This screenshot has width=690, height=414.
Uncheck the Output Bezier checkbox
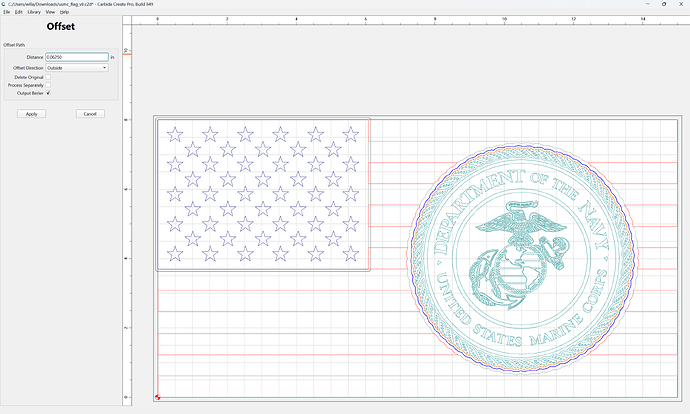(48, 93)
